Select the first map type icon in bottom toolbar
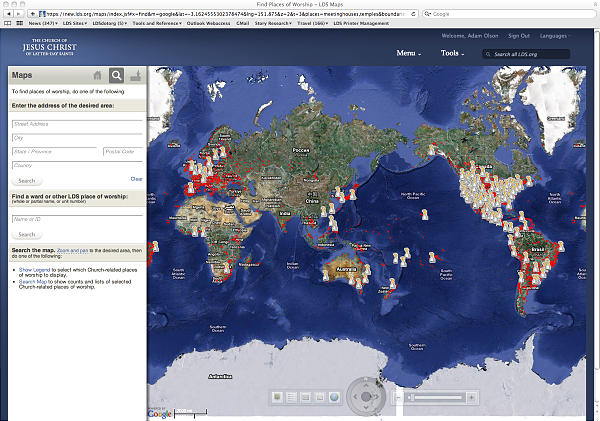Viewport: 600px width, 421px height. pos(278,398)
